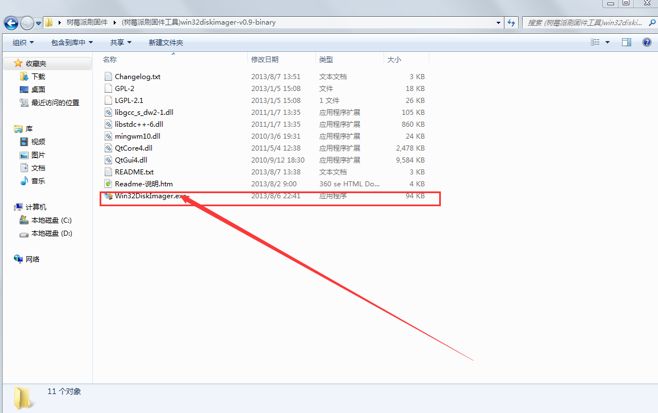This screenshot has width=658, height=413.
Task: Select the file name mingwm10.dll
Action: [x=138, y=136]
